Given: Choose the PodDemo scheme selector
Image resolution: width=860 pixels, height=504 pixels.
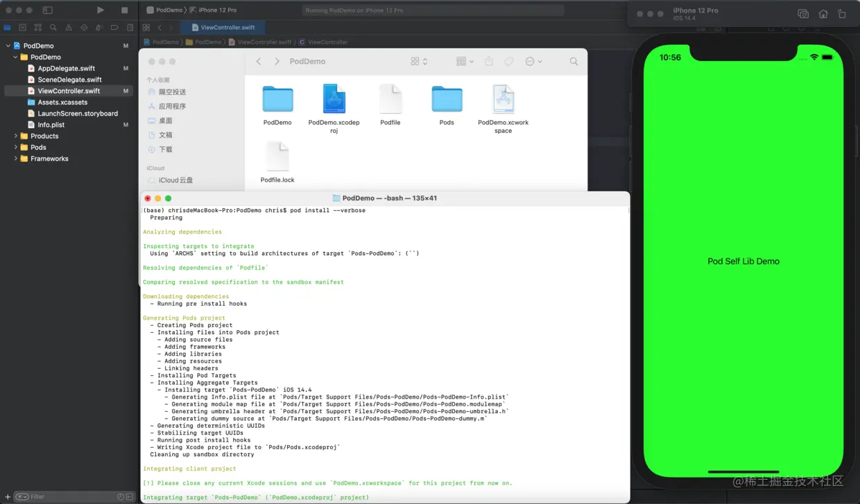Looking at the screenshot, I should tap(165, 10).
